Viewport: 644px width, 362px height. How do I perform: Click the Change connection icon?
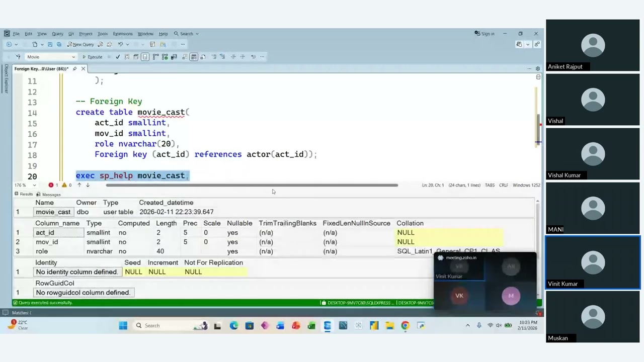18,57
